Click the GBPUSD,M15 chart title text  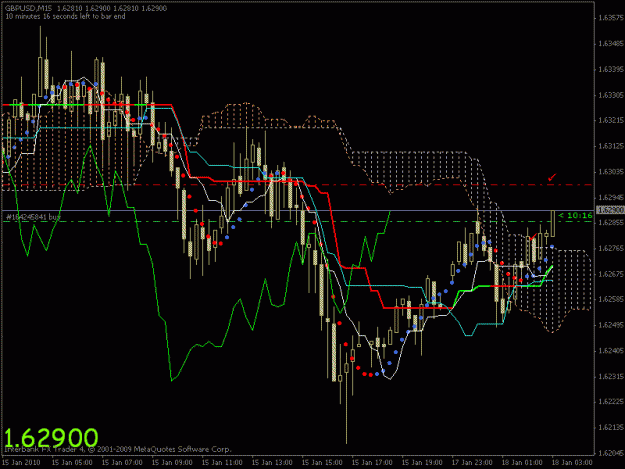coord(29,8)
